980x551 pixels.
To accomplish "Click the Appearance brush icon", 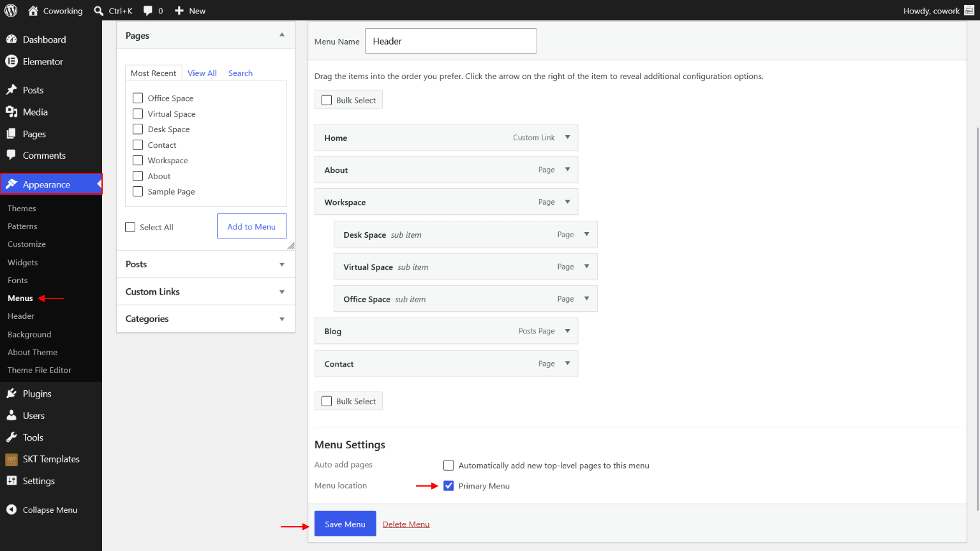I will (11, 184).
